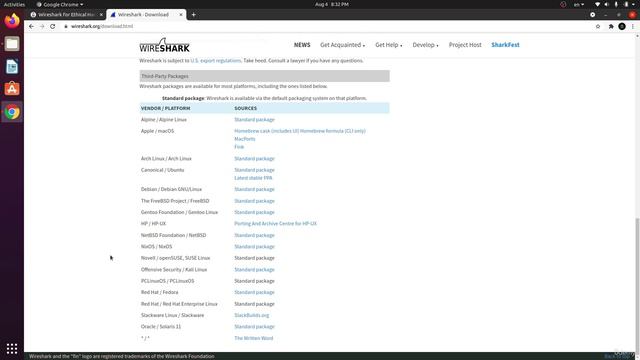This screenshot has width=640, height=360.
Task: Select the Novell / openSUSE, SUSE Linux row text
Action: (176, 258)
